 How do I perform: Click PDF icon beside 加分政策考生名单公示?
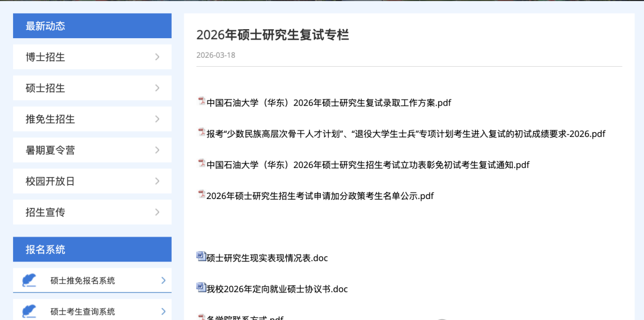click(202, 194)
